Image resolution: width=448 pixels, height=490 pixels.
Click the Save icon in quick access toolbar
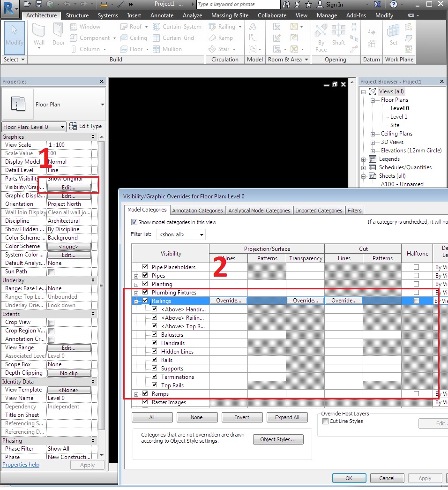coord(39,4)
